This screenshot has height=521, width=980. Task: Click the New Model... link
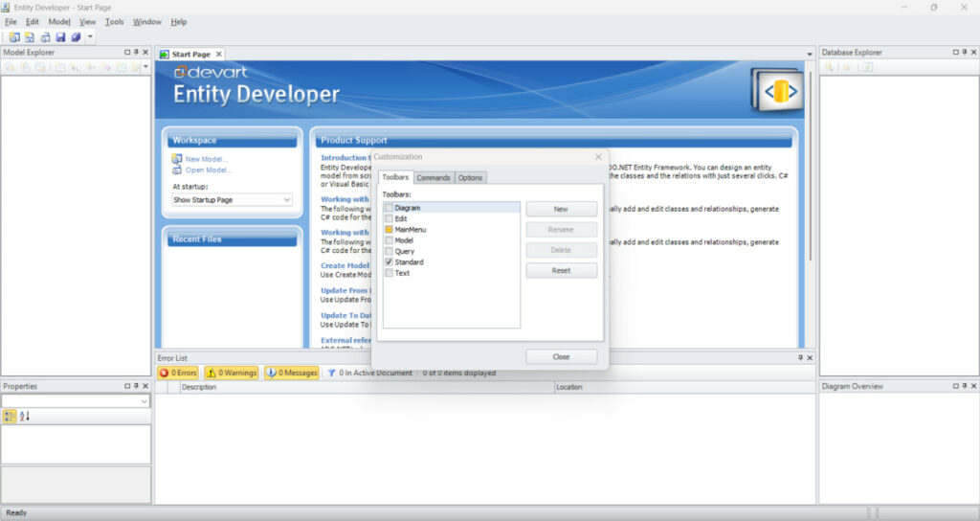click(207, 159)
